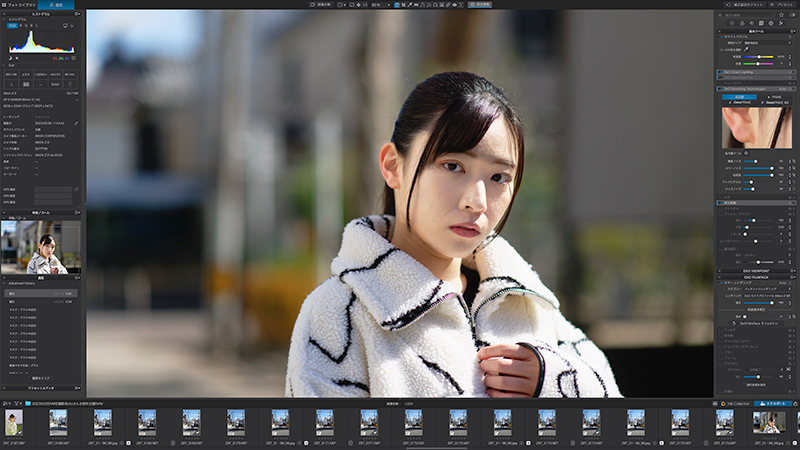Select the RGB histogram channel button
The width and height of the screenshot is (800, 450).
tap(12, 25)
